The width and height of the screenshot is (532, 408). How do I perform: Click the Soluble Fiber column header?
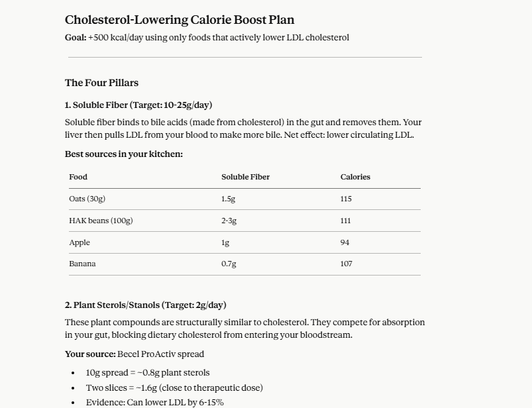click(x=245, y=177)
